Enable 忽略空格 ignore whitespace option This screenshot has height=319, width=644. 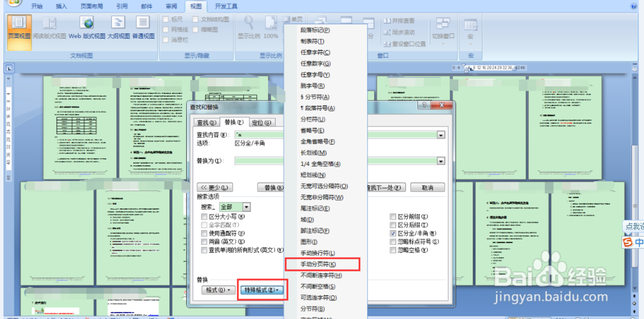coord(393,250)
